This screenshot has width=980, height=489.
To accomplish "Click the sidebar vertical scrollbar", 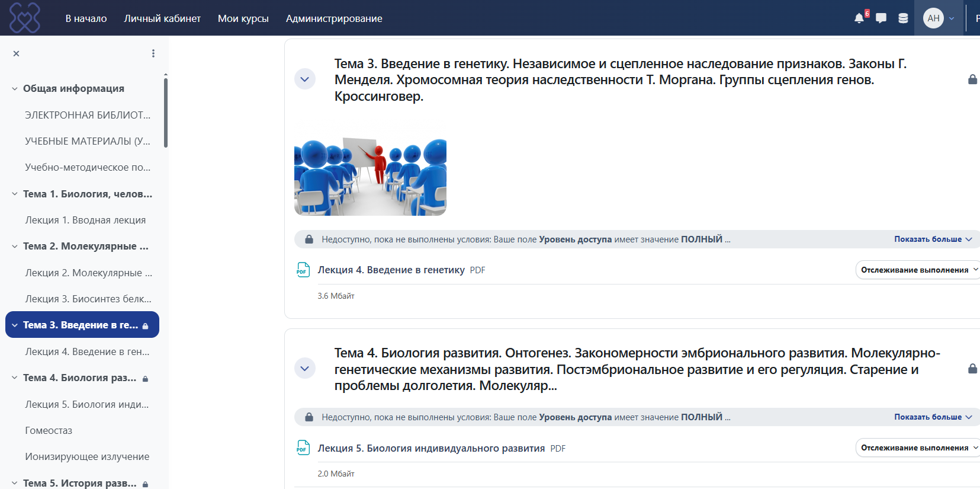I will [x=166, y=113].
